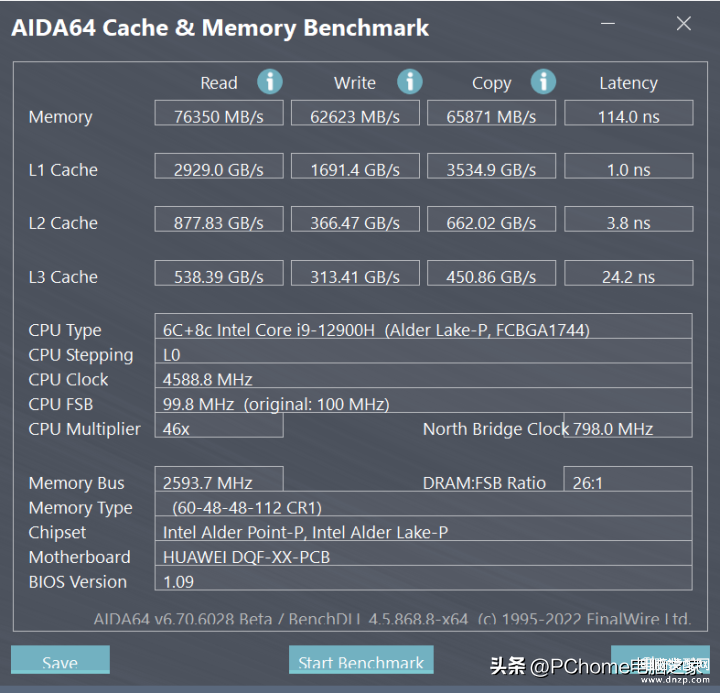Screen dimensions: 720x693
Task: Click the L3 Cache Latency 24.2 ns field
Action: click(629, 273)
